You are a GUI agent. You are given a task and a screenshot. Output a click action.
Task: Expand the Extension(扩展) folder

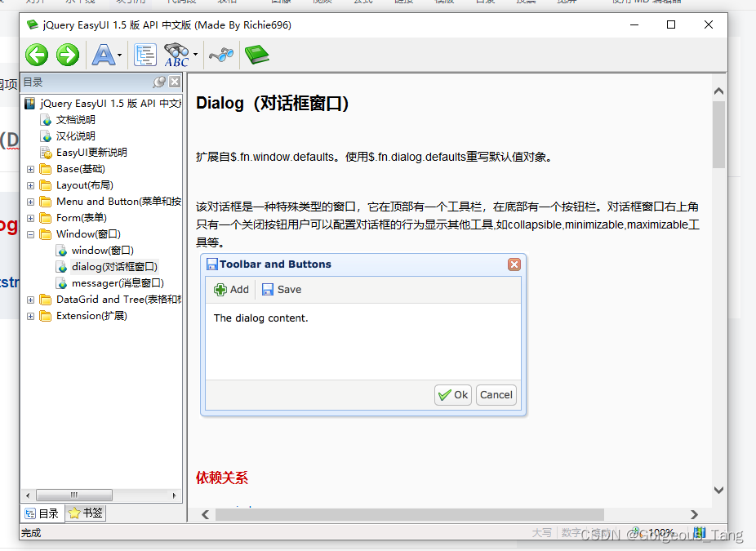click(30, 316)
